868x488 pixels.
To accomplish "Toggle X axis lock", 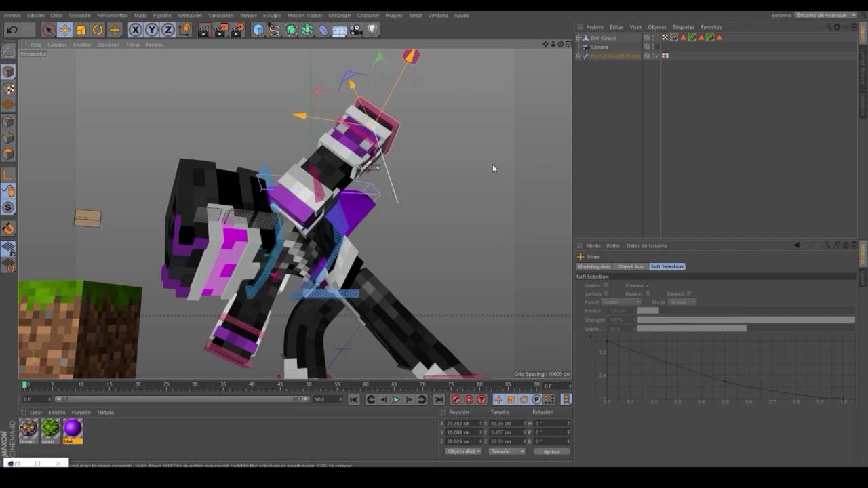I will tap(136, 30).
